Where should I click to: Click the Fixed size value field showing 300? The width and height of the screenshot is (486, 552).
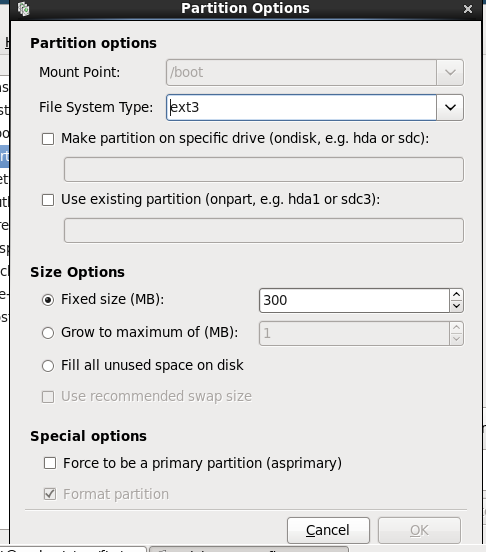[x=354, y=300]
